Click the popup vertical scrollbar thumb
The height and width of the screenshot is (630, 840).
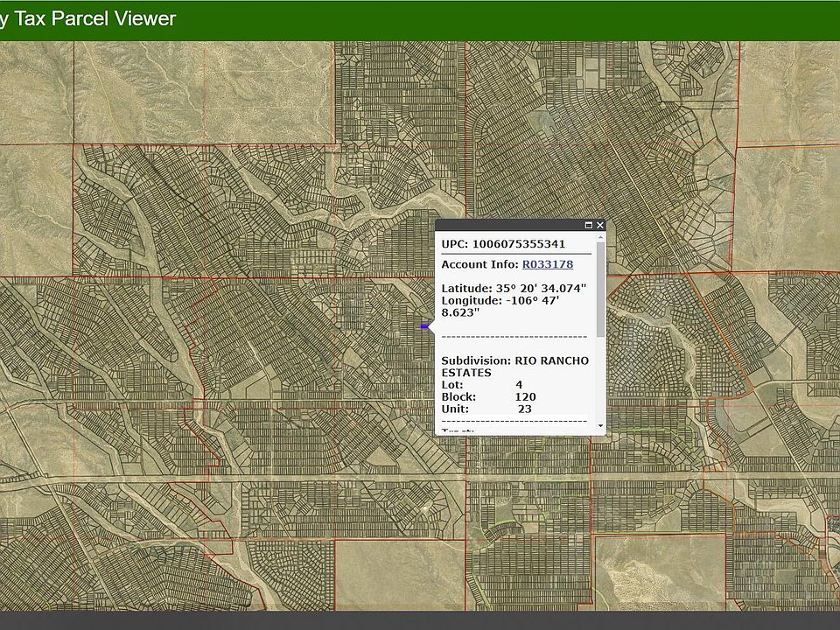pos(600,290)
